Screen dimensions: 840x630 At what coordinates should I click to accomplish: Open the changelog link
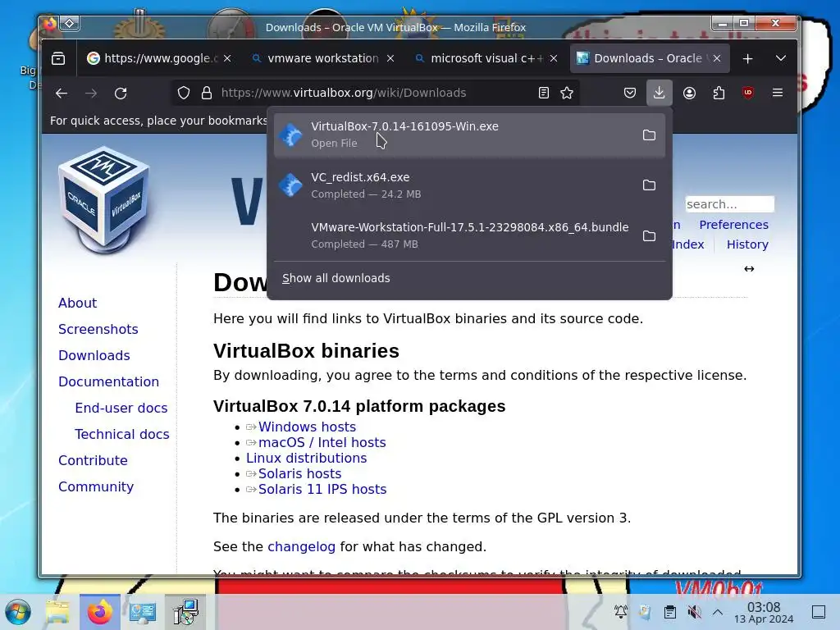(x=301, y=547)
